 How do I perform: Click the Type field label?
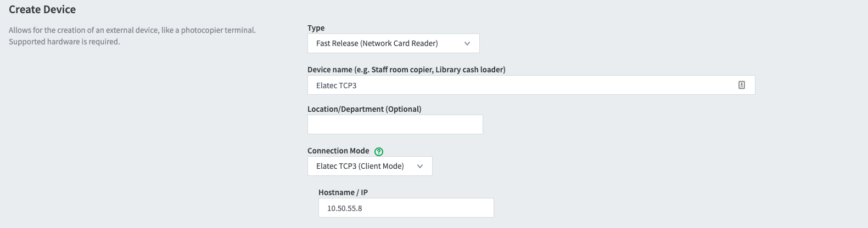coord(316,28)
